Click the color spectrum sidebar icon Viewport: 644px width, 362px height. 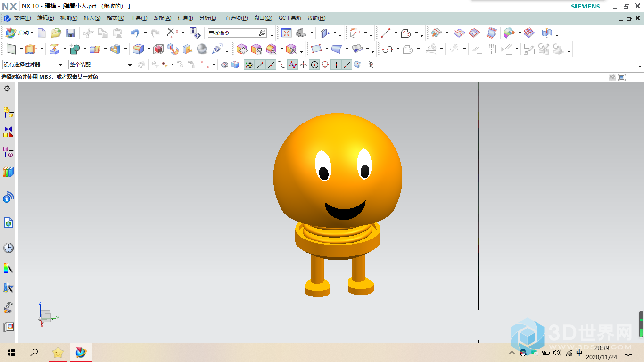tap(8, 268)
